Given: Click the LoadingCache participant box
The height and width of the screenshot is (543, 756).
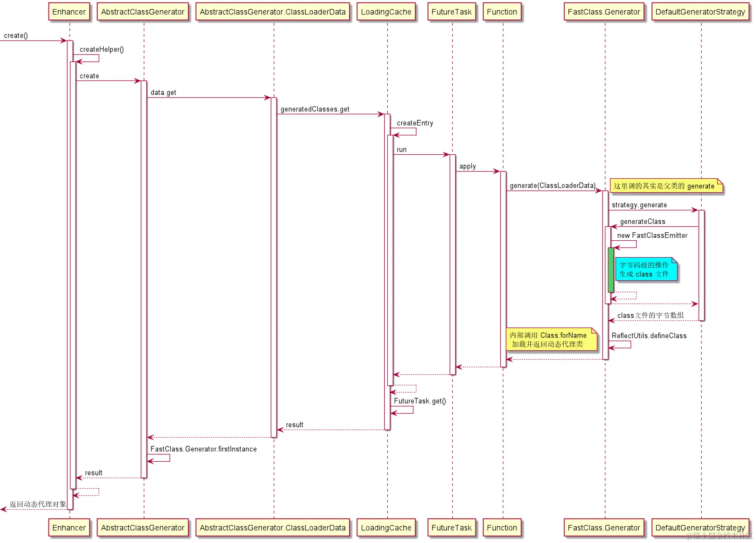Looking at the screenshot, I should pos(386,12).
